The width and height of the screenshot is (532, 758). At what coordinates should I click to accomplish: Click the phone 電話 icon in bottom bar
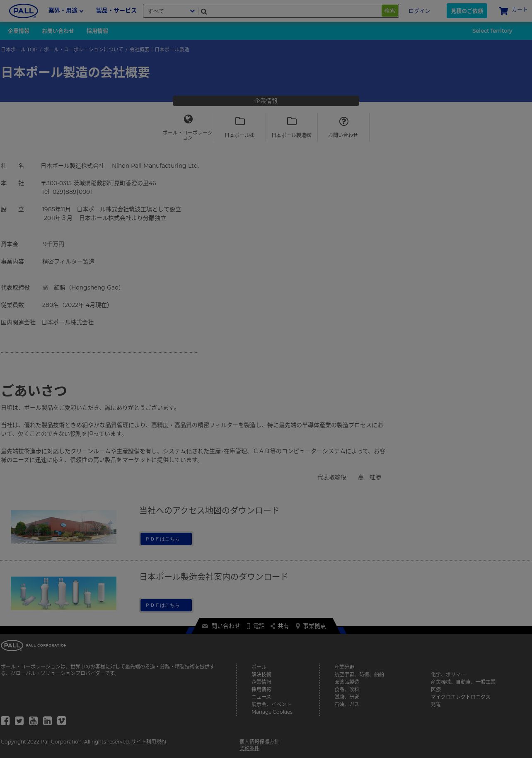point(248,626)
